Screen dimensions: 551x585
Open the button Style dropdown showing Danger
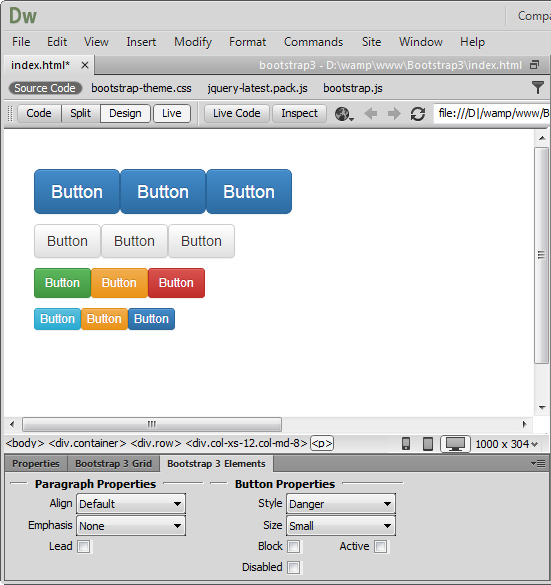[341, 504]
